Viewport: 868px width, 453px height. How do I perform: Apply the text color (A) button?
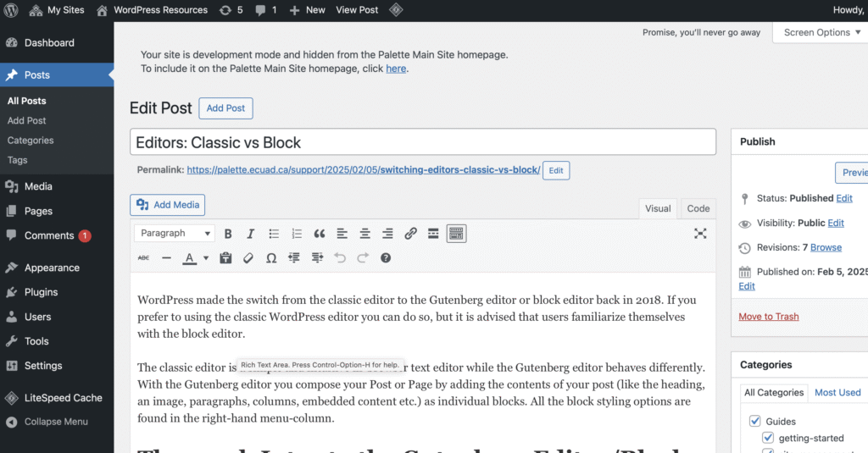pos(189,257)
